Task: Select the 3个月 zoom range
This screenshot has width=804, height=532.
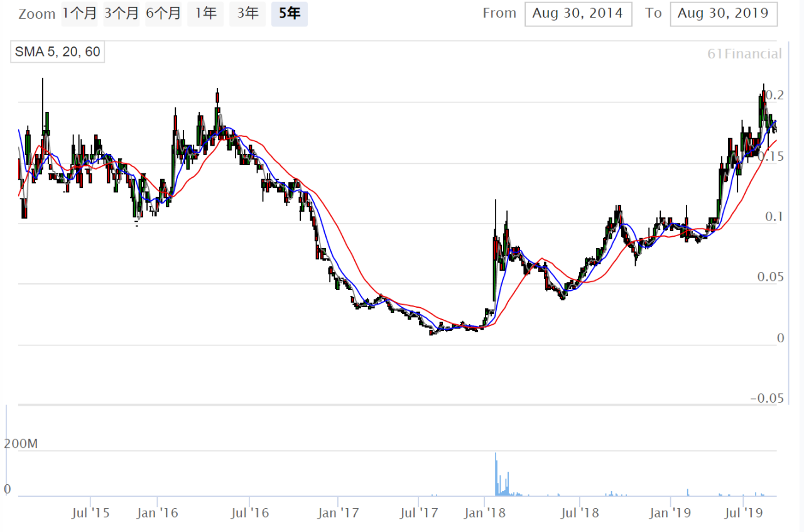Action: coord(121,14)
